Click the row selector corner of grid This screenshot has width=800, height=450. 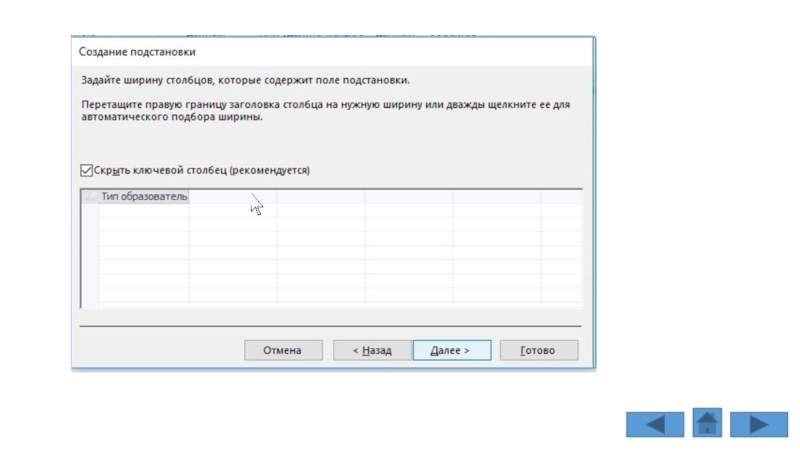pos(90,196)
